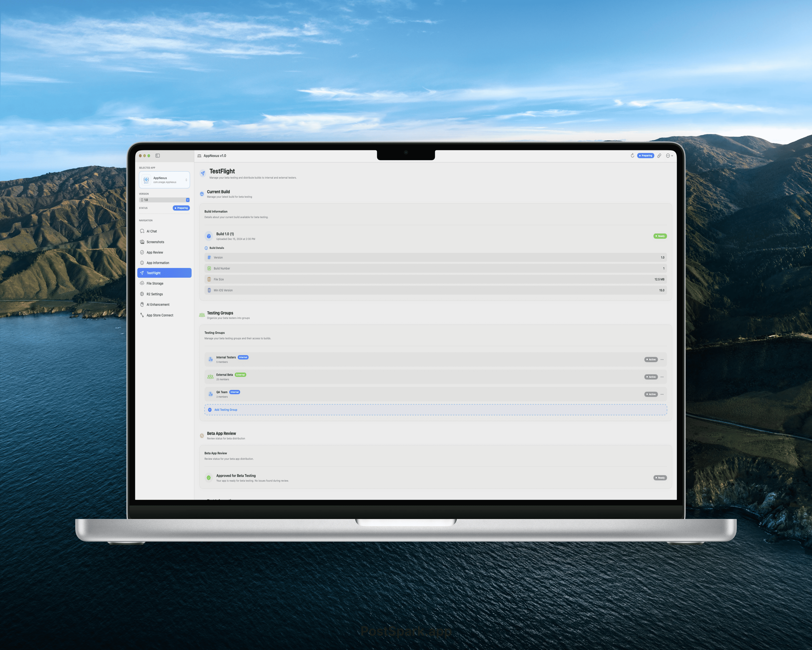Select the AI Chat sidebar icon
Viewport: 812px width, 650px height.
point(142,231)
